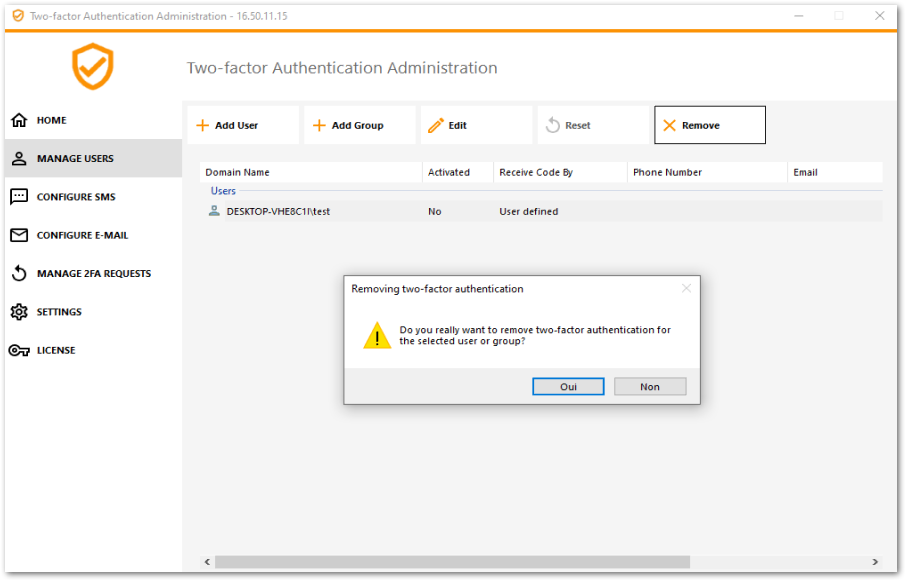The image size is (906, 581).
Task: Click the Manage Users person icon
Action: click(x=22, y=158)
